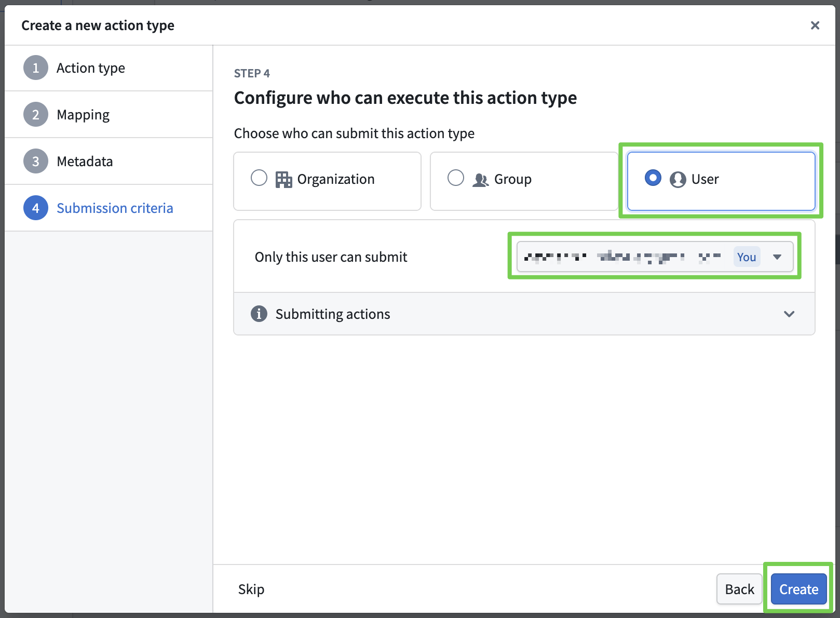Skip the submission criteria step
This screenshot has width=840, height=618.
251,589
